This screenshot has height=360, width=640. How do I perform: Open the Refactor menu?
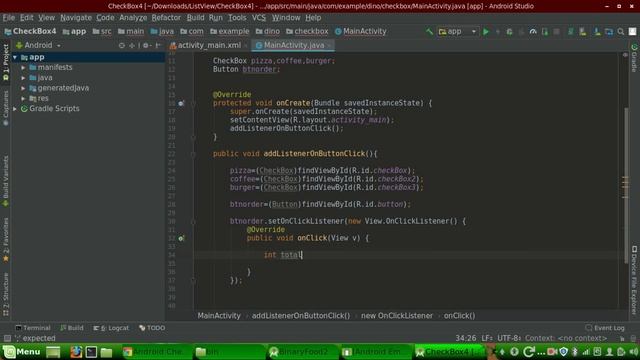pos(166,18)
